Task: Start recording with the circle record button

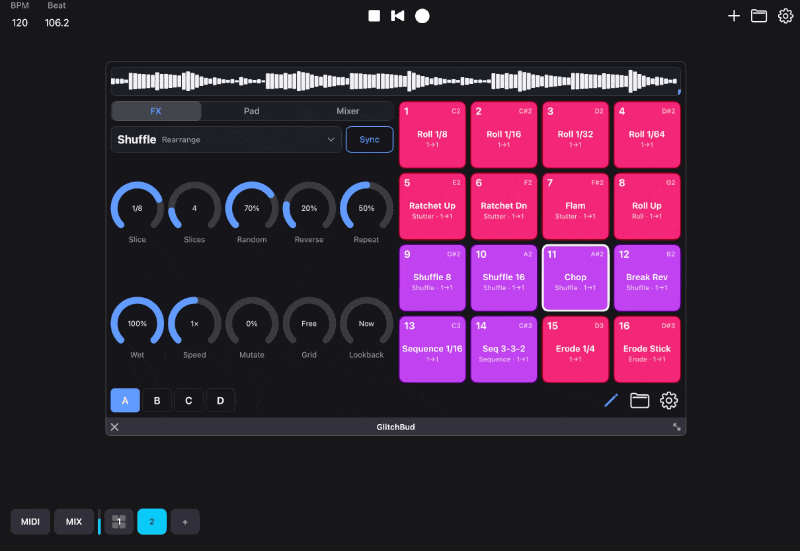Action: [422, 16]
